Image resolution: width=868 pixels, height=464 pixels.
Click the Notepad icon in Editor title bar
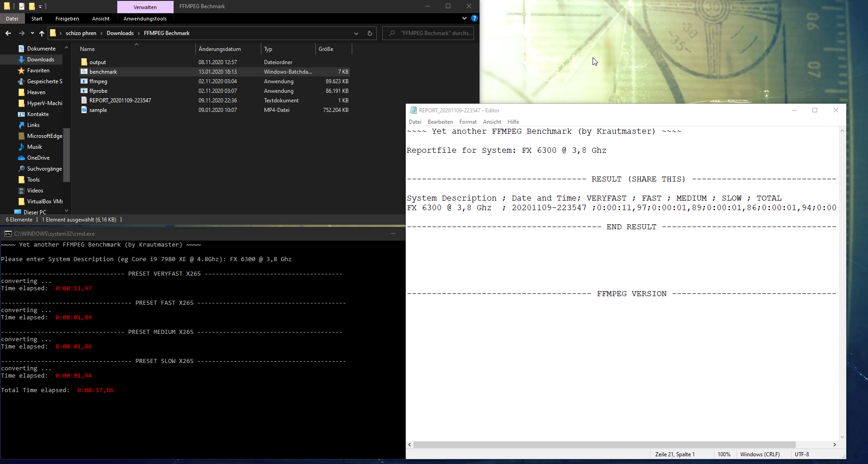tap(413, 110)
